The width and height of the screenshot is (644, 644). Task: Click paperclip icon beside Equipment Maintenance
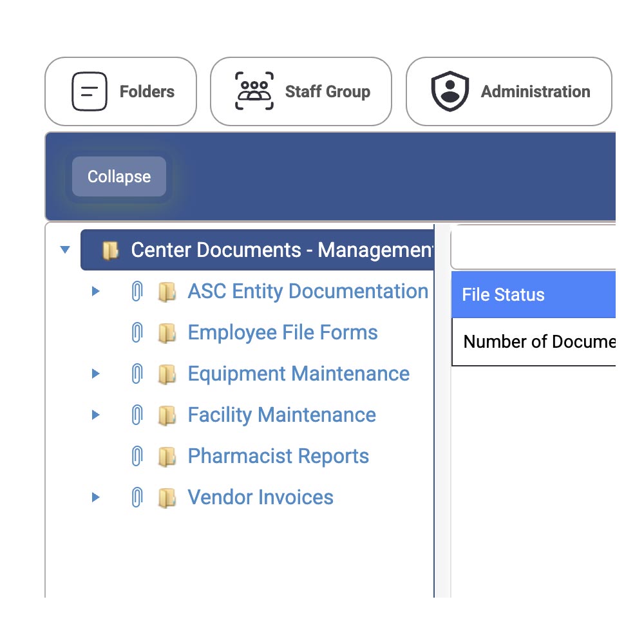(x=137, y=374)
